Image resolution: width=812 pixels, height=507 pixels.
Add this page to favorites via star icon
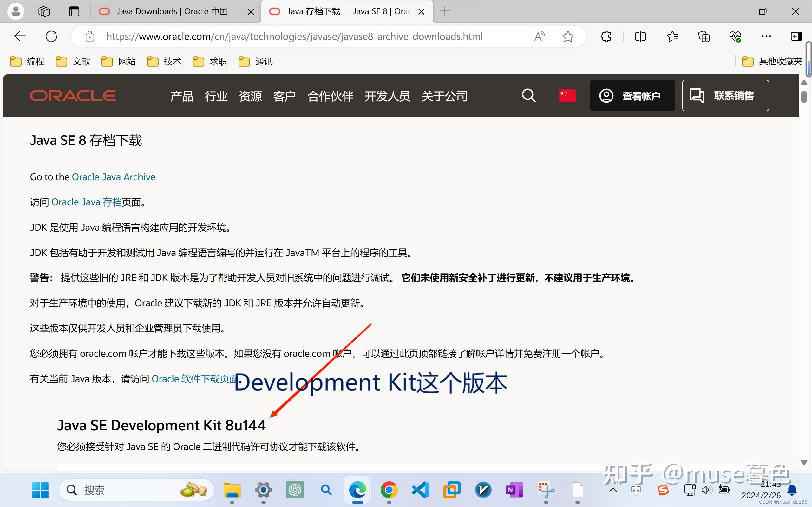(x=568, y=36)
